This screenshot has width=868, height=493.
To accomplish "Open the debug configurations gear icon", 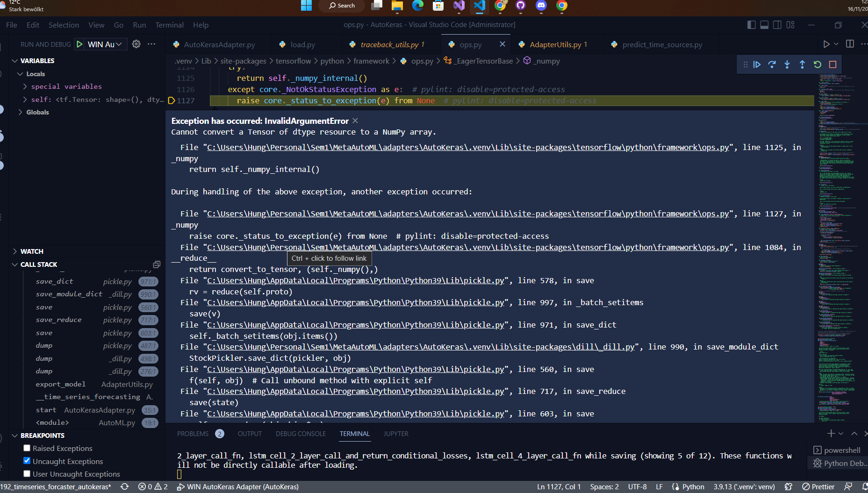I will pos(136,44).
